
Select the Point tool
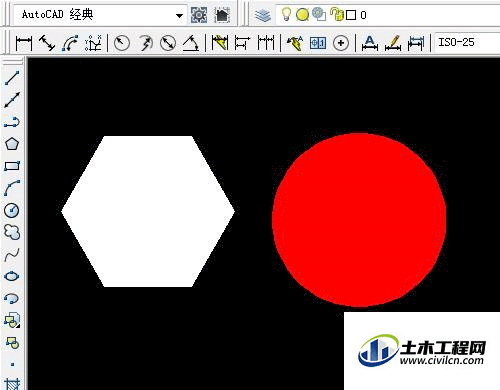click(12, 364)
